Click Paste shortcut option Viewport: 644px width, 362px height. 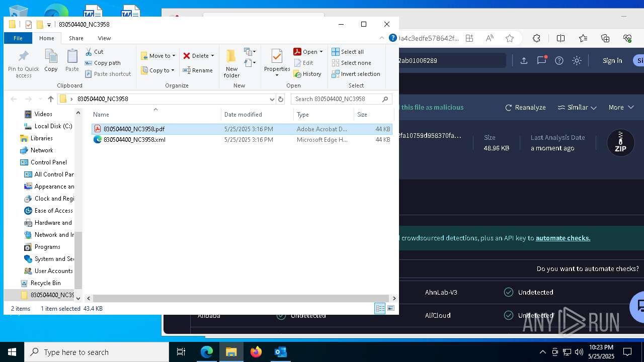[x=108, y=74]
